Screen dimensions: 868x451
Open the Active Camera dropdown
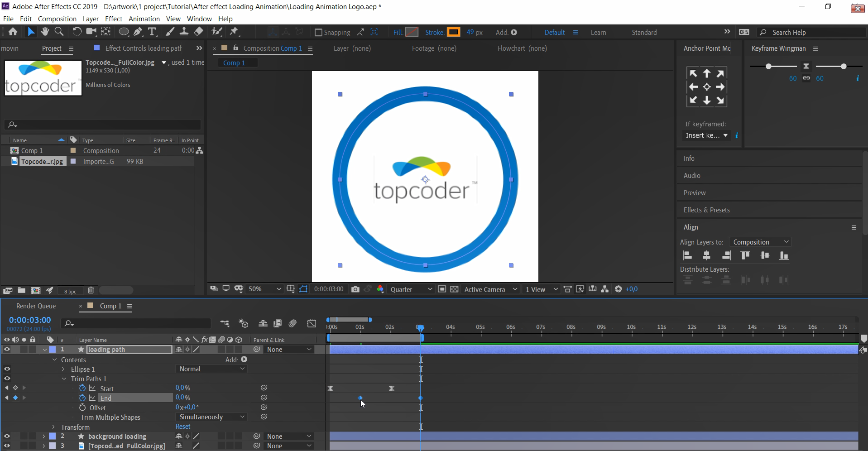(490, 289)
